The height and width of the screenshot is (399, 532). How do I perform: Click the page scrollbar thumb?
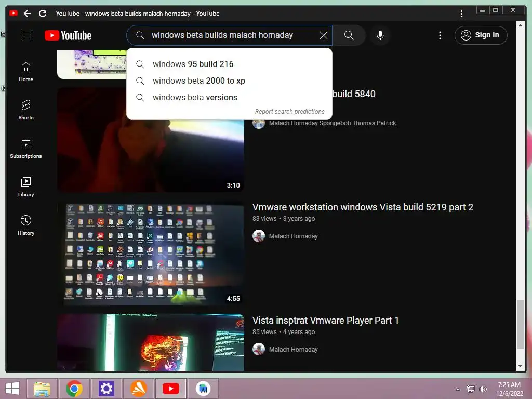pyautogui.click(x=520, y=324)
